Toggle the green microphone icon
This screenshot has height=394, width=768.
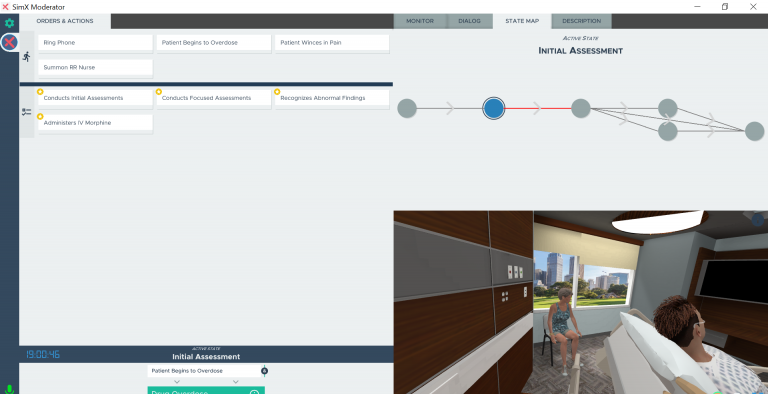click(9, 389)
